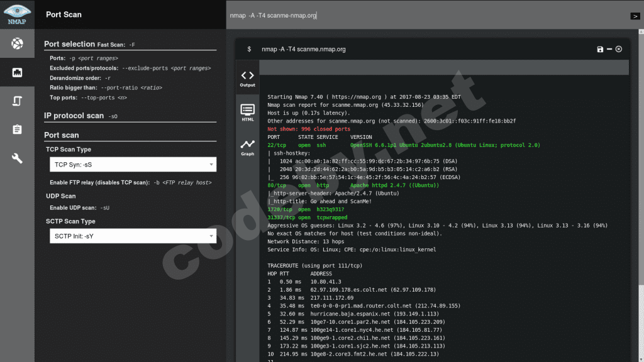644x362 pixels.
Task: Click 'Not shown: 996 closed ports' line
Action: coord(309,129)
